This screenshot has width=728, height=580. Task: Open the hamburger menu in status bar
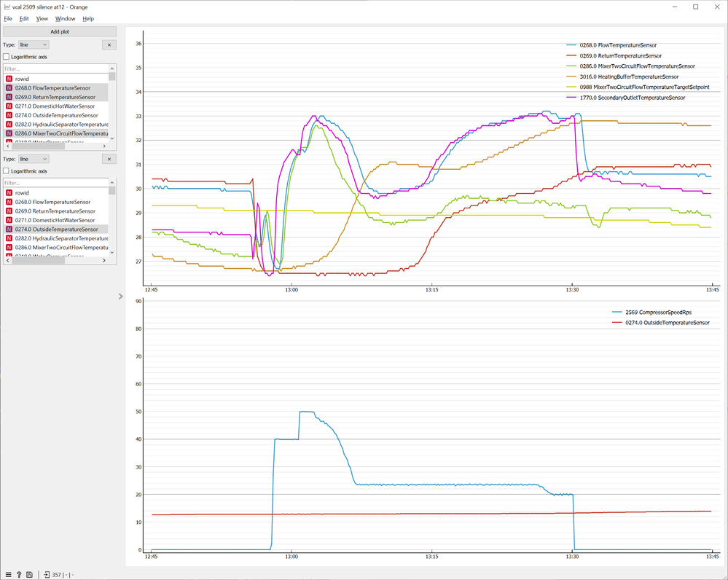pos(8,574)
